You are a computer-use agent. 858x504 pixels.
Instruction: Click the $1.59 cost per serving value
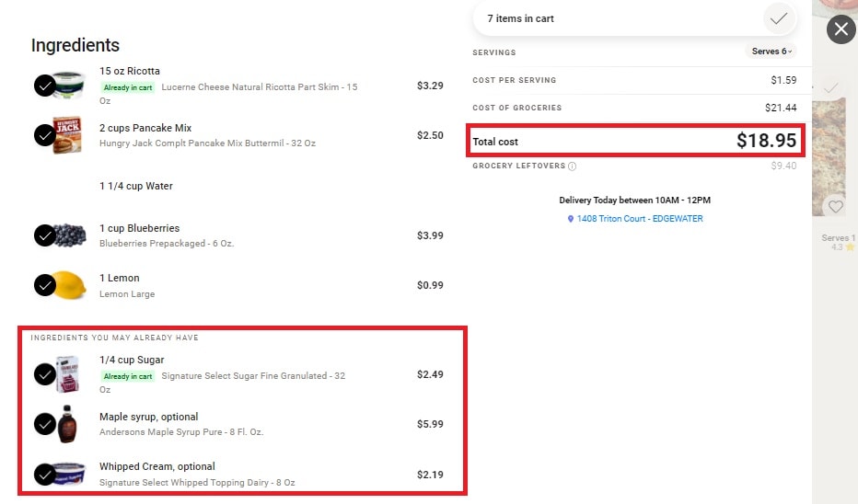coord(783,80)
